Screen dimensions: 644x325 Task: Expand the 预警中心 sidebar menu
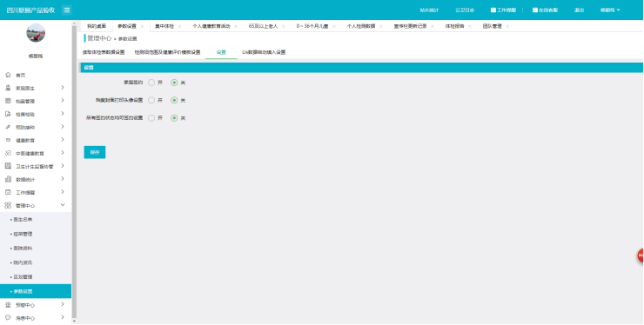(63, 304)
